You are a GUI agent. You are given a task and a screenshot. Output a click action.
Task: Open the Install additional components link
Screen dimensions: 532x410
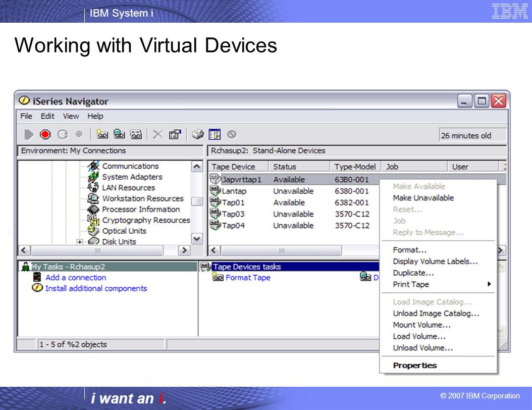click(96, 288)
